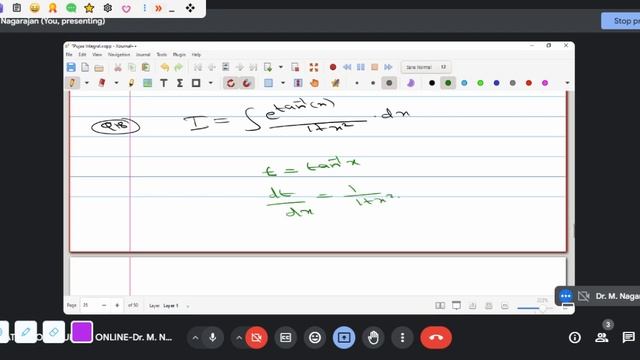The image size is (640, 360).
Task: Insert a new page after current
Action: tap(268, 67)
